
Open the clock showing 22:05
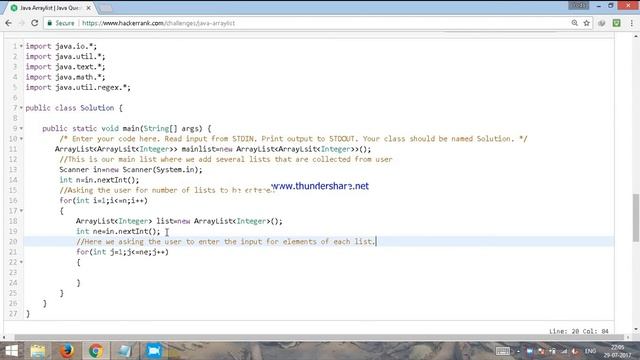tap(618, 351)
